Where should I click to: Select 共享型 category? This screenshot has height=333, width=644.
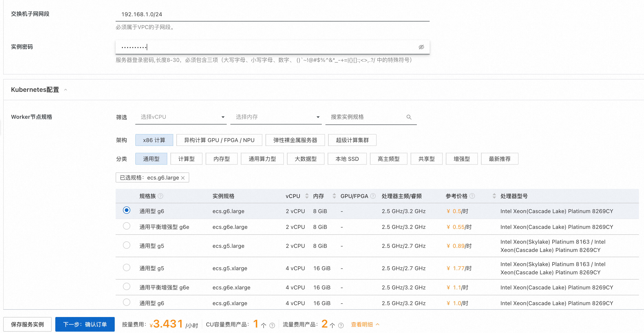click(x=426, y=159)
